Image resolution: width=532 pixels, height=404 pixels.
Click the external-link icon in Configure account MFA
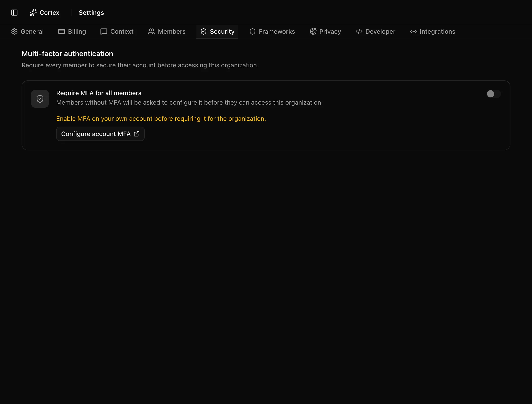(x=137, y=134)
